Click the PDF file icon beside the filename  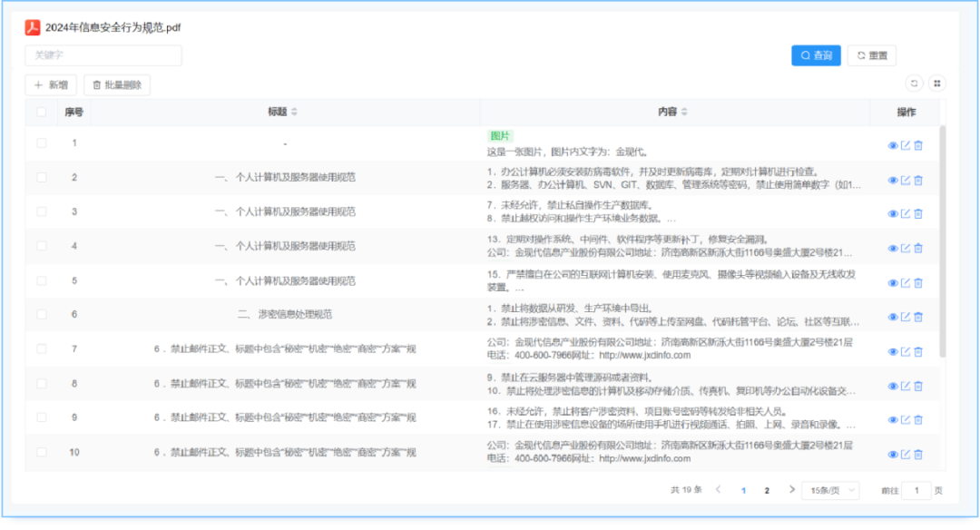coord(33,27)
